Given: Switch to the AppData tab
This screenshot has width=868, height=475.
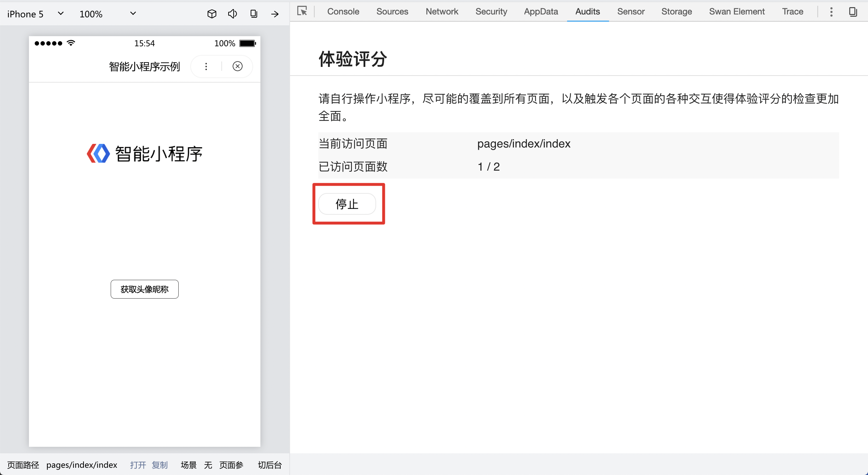Looking at the screenshot, I should (x=541, y=12).
